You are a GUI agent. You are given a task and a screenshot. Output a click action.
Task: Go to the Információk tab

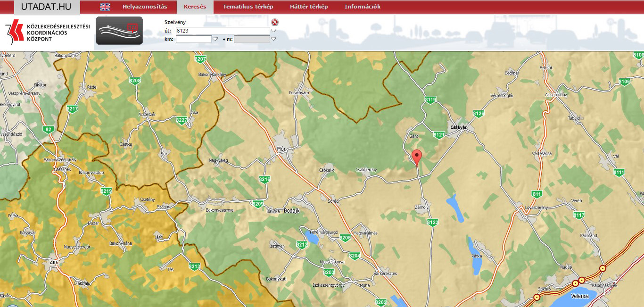[362, 7]
